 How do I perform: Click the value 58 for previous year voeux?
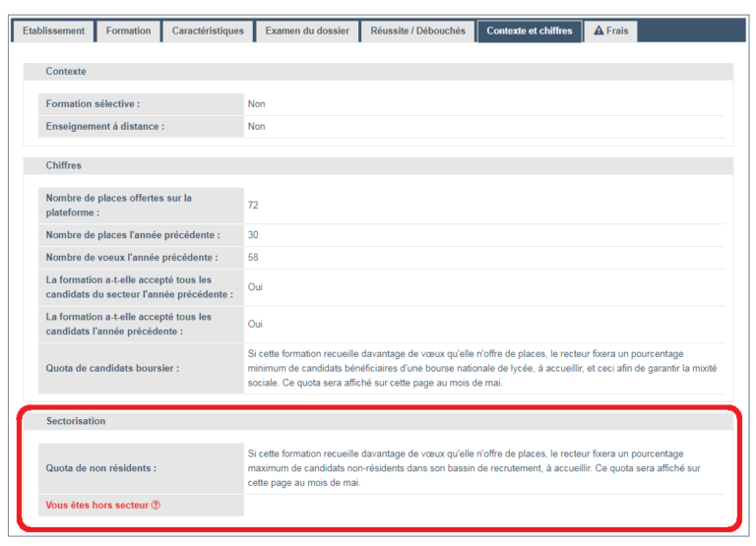click(x=253, y=258)
